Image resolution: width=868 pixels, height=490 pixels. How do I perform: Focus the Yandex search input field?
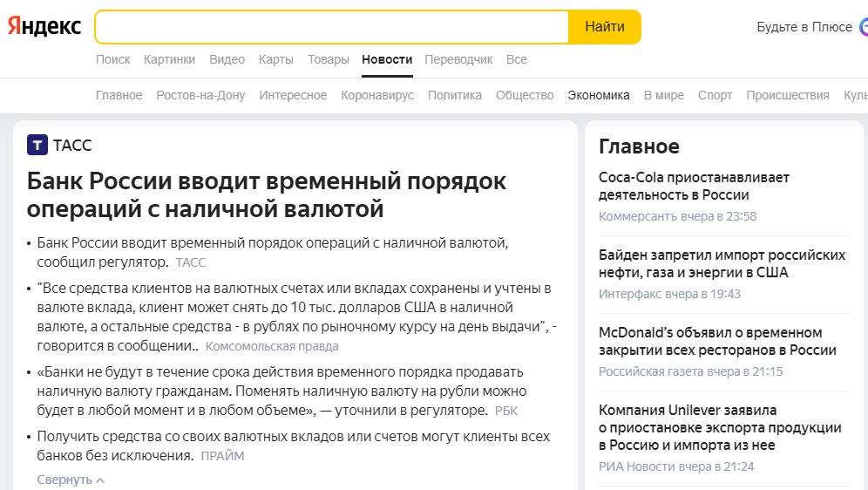pos(331,26)
